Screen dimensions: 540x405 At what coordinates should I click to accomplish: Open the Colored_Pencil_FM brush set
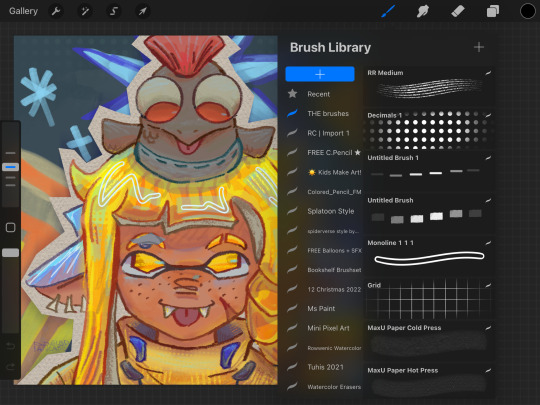click(x=324, y=192)
